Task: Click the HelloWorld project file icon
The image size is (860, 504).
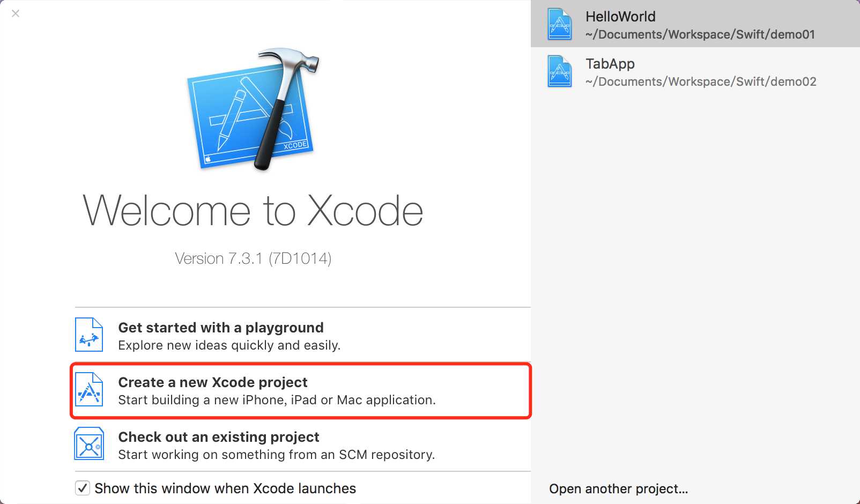Action: pyautogui.click(x=560, y=24)
